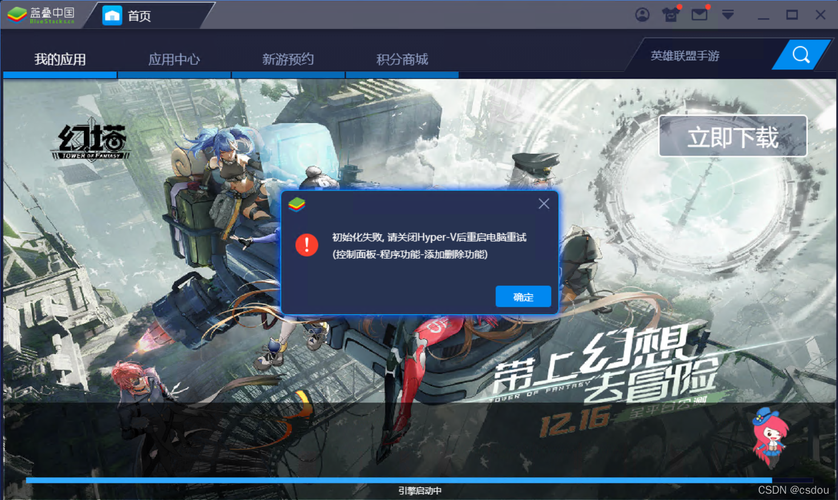Click the 立即下载 download button
Image resolution: width=838 pixels, height=500 pixels.
733,136
